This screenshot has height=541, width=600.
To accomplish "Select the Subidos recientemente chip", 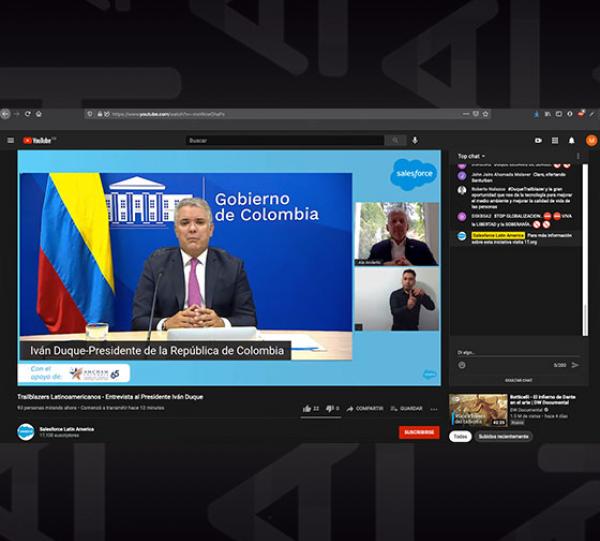I will [x=503, y=436].
